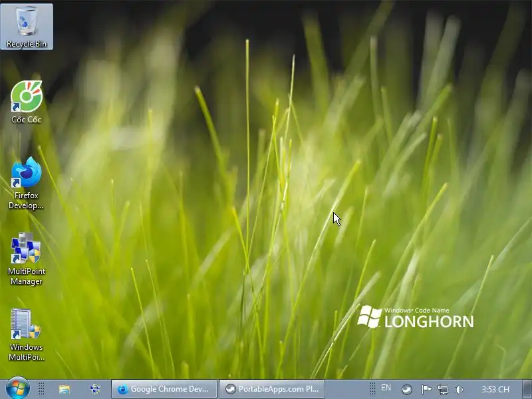Switch to Google Chrome Dev taskbar window
Screen dimensions: 532x399
(x=164, y=389)
